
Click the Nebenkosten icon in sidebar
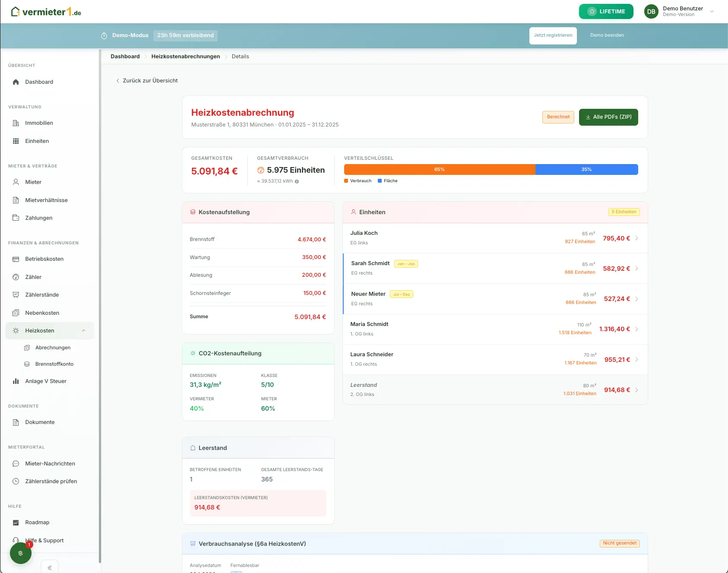tap(16, 313)
